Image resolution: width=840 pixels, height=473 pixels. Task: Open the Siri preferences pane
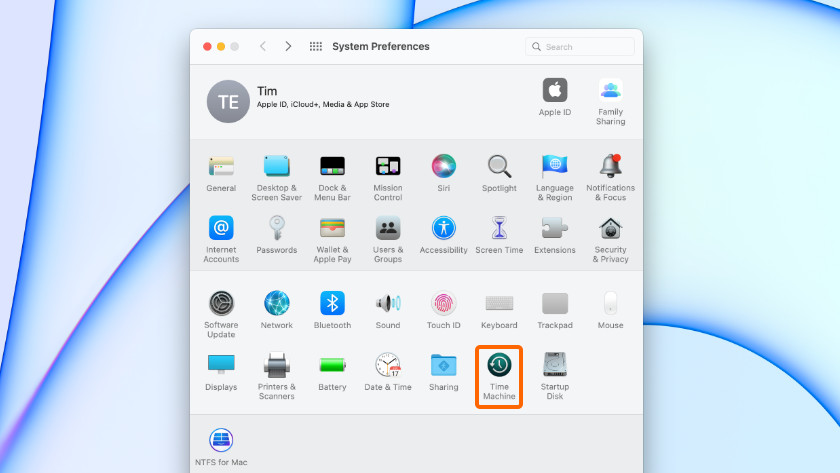pyautogui.click(x=444, y=174)
